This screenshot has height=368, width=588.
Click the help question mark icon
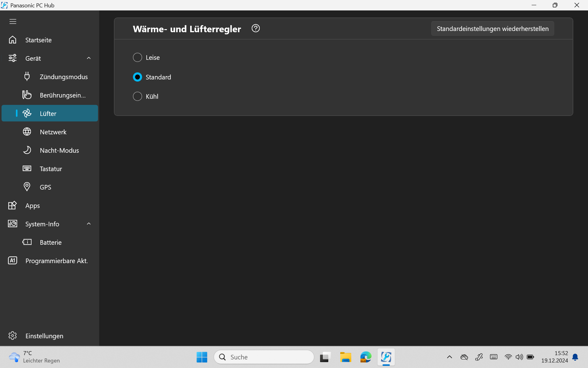click(x=255, y=29)
